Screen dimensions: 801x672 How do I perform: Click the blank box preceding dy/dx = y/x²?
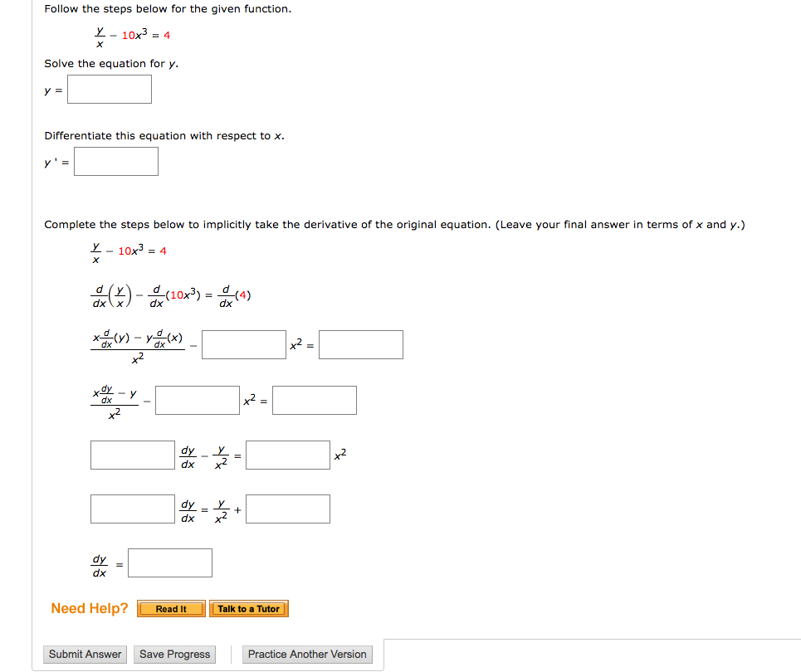click(131, 509)
